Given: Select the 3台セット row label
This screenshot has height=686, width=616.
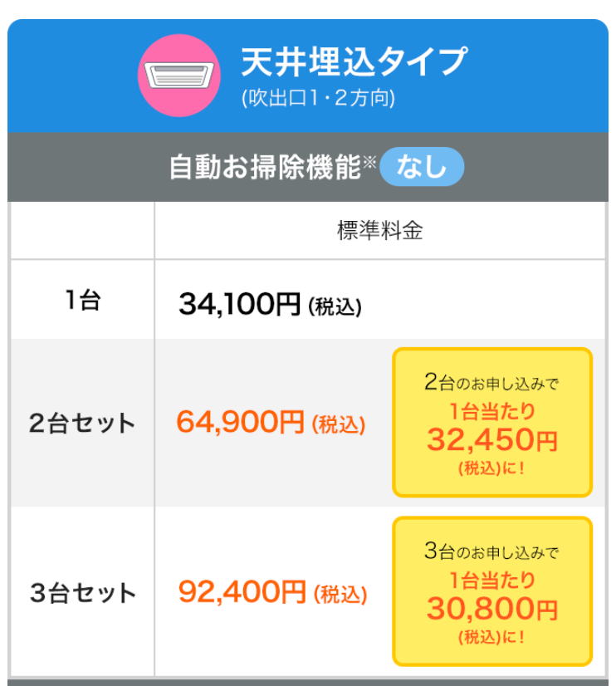Looking at the screenshot, I should (x=82, y=594).
